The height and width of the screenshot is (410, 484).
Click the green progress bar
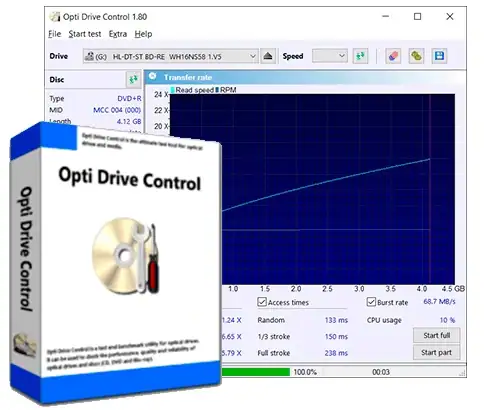click(255, 372)
